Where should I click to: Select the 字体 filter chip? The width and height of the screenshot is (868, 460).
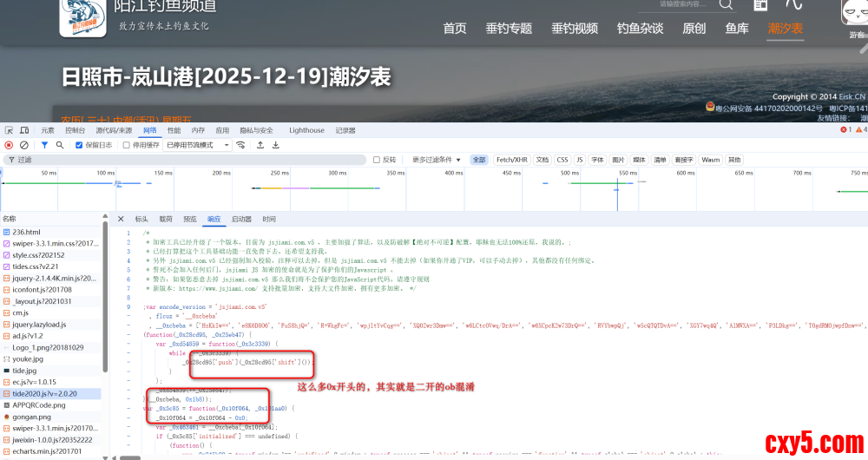(x=597, y=160)
